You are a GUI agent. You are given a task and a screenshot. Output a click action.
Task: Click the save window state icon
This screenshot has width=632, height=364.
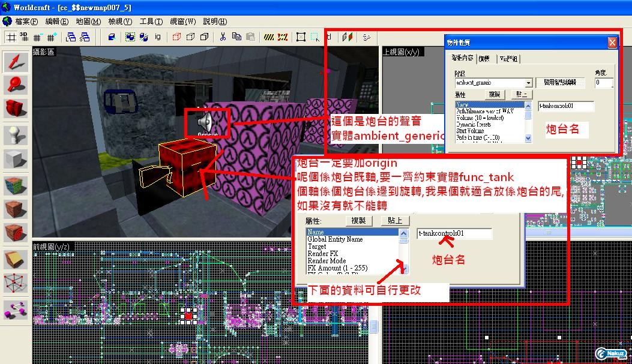pos(85,37)
